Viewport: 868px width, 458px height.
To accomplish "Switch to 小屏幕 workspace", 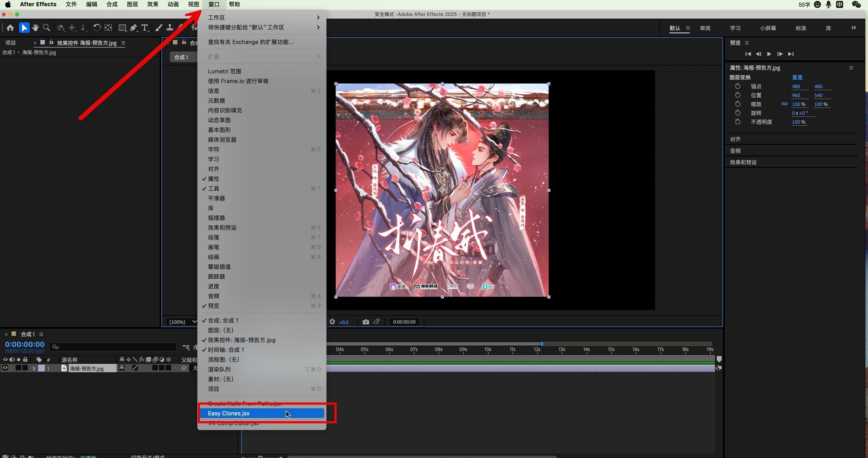I will click(x=768, y=28).
